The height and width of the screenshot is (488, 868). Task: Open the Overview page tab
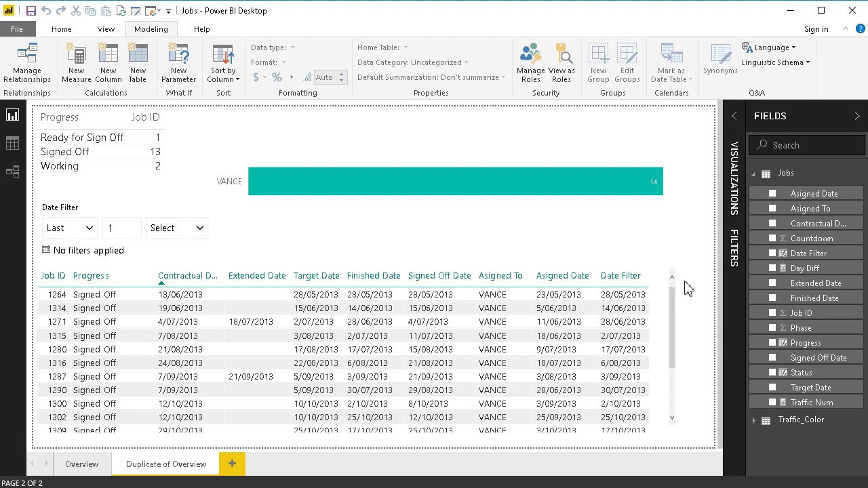tap(81, 464)
